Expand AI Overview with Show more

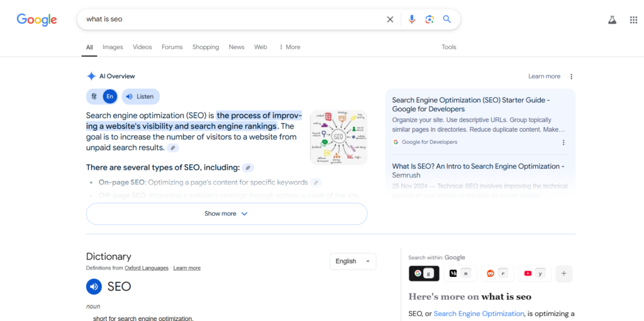[x=226, y=214]
